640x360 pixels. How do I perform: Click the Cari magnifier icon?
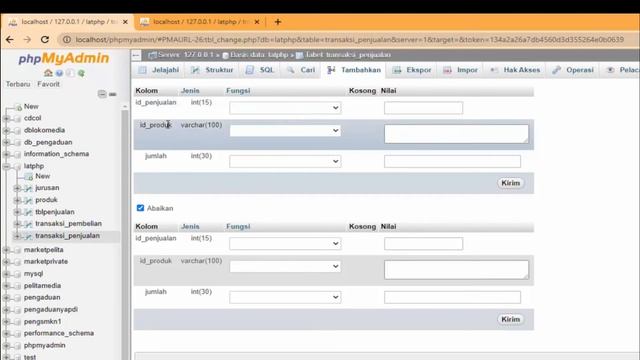click(x=291, y=70)
